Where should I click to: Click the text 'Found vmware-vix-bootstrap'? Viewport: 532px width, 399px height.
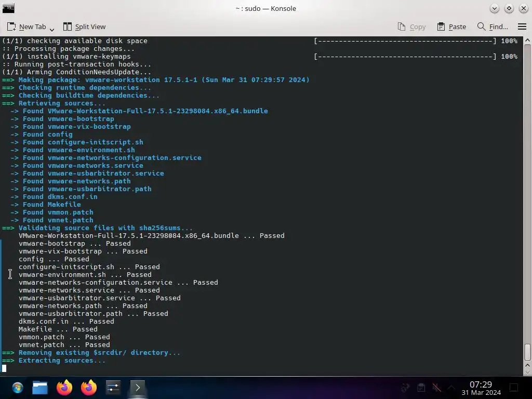coord(77,127)
